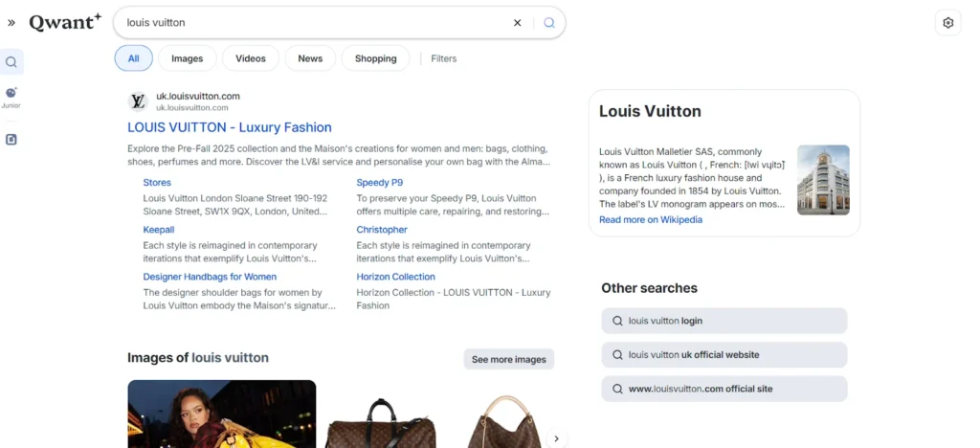Click the magnifier search submit icon
980x448 pixels.
pyautogui.click(x=549, y=22)
